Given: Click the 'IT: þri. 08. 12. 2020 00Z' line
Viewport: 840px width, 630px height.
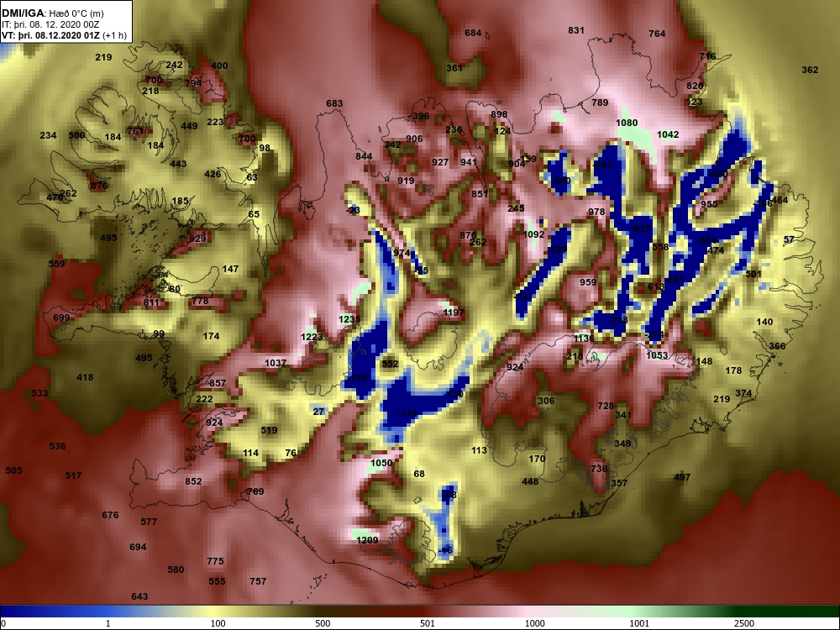Looking at the screenshot, I should (50, 24).
